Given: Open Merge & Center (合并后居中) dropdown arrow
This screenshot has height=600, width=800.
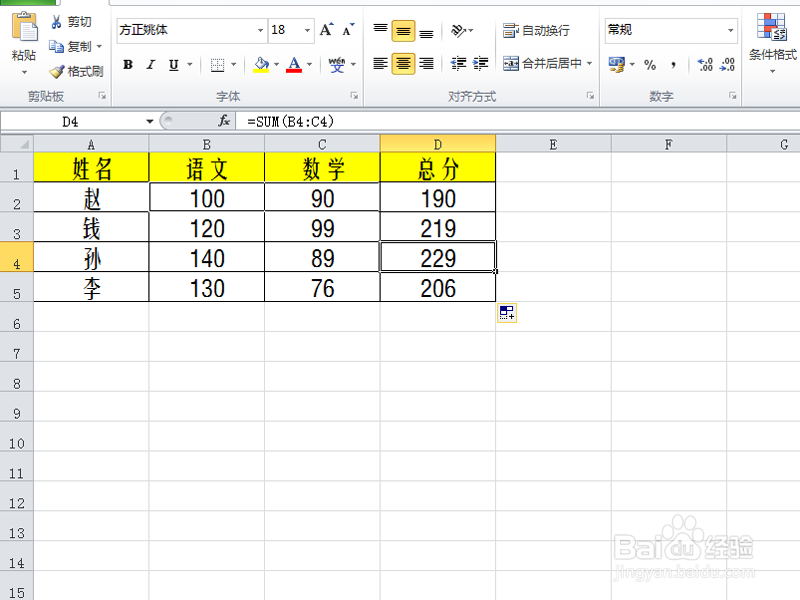Looking at the screenshot, I should [589, 64].
